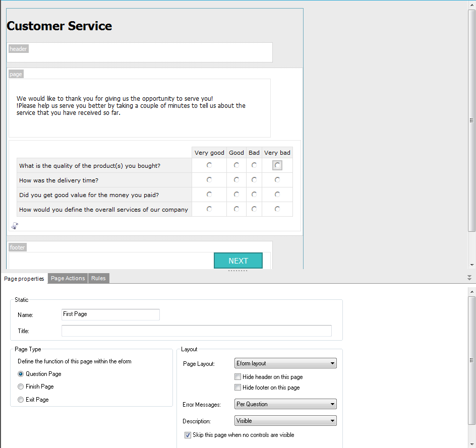Open the Rules tab
Image resolution: width=476 pixels, height=448 pixels.
tap(98, 278)
